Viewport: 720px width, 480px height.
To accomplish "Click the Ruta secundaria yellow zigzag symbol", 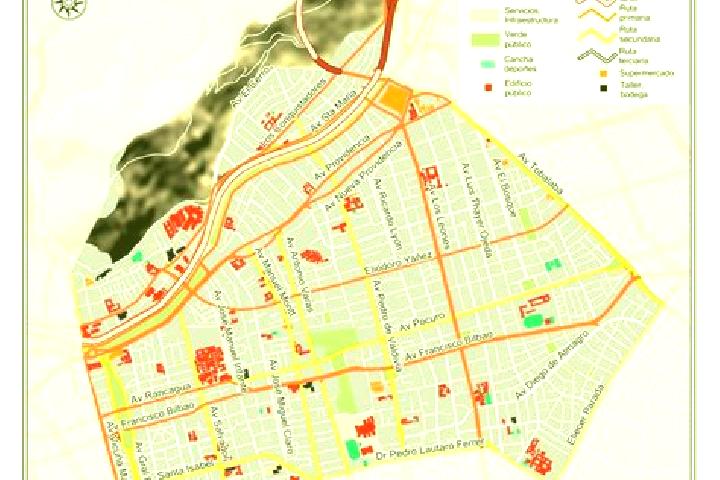I will pyautogui.click(x=597, y=34).
